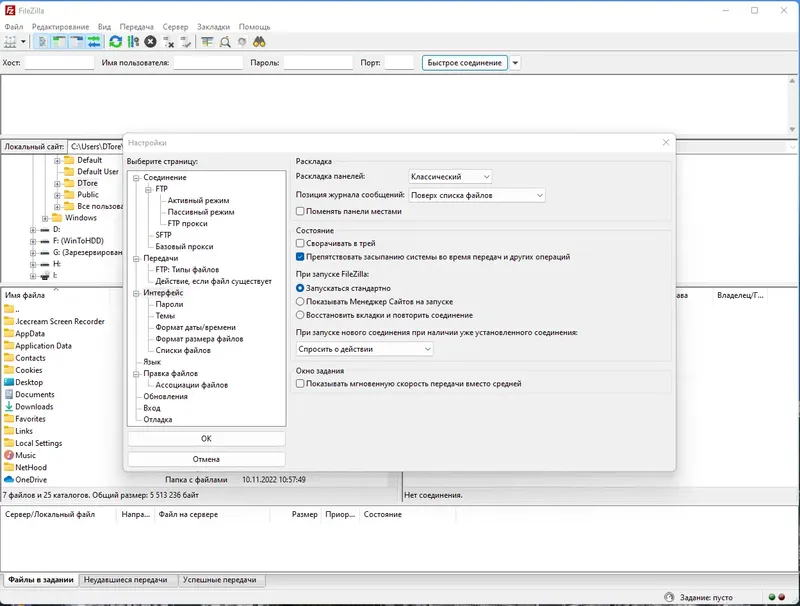Collapse the FTP tree node expander
Image resolution: width=800 pixels, height=606 pixels.
pyautogui.click(x=148, y=189)
